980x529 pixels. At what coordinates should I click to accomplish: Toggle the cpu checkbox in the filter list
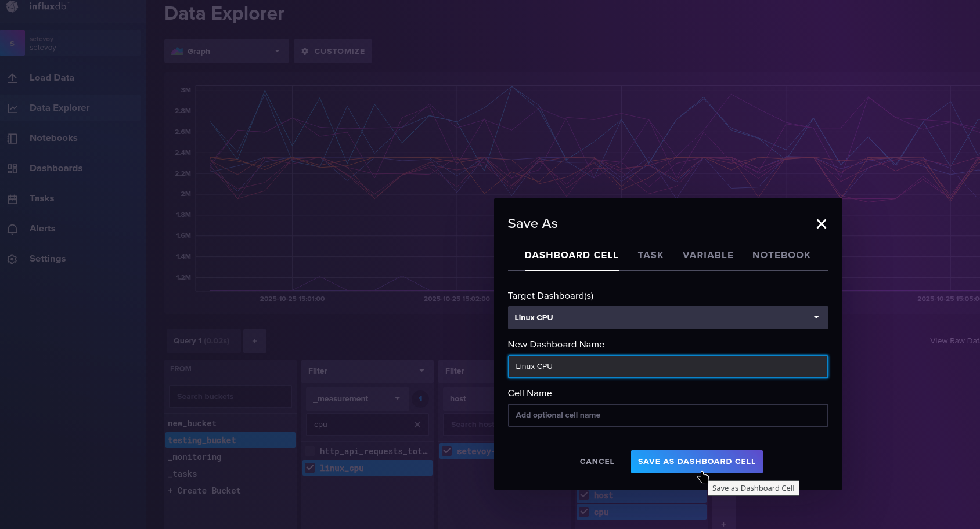(x=584, y=512)
